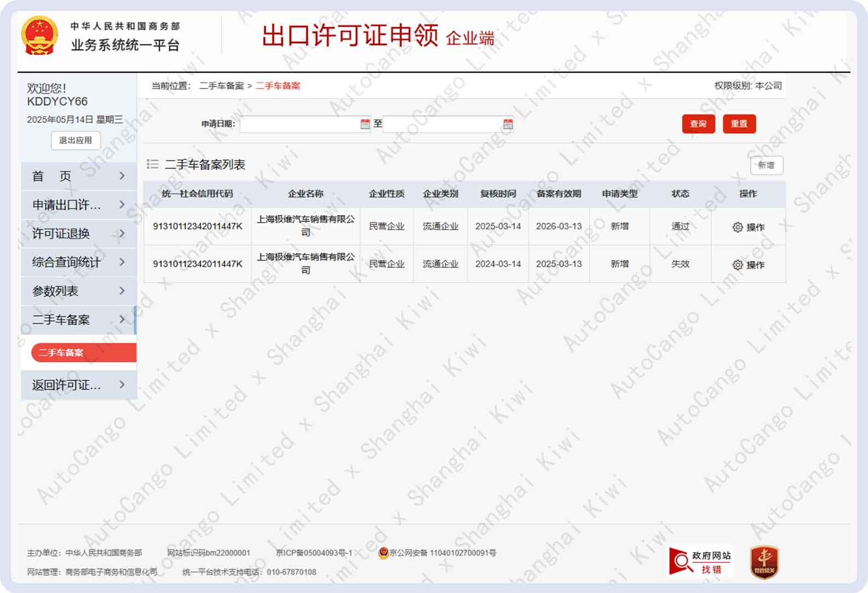Image resolution: width=868 pixels, height=593 pixels.
Task: Expand the 首页 sidebar menu
Action: coord(78,176)
